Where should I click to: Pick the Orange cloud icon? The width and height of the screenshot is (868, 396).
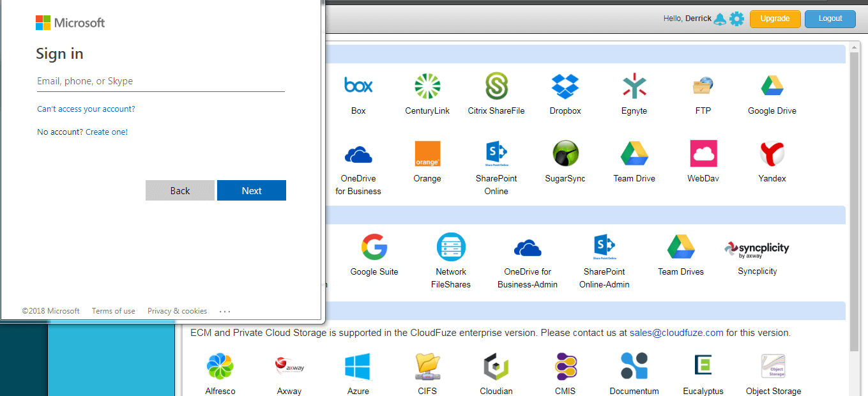tap(427, 154)
